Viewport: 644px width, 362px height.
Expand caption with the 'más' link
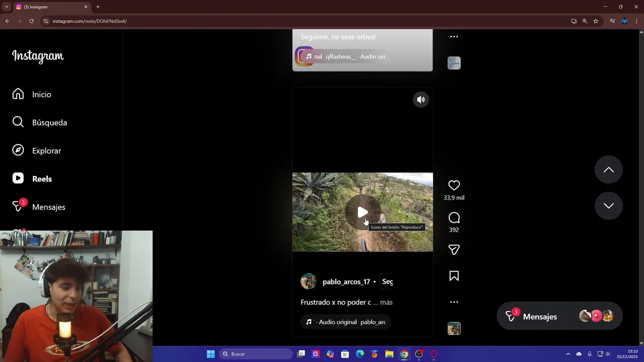tap(386, 302)
